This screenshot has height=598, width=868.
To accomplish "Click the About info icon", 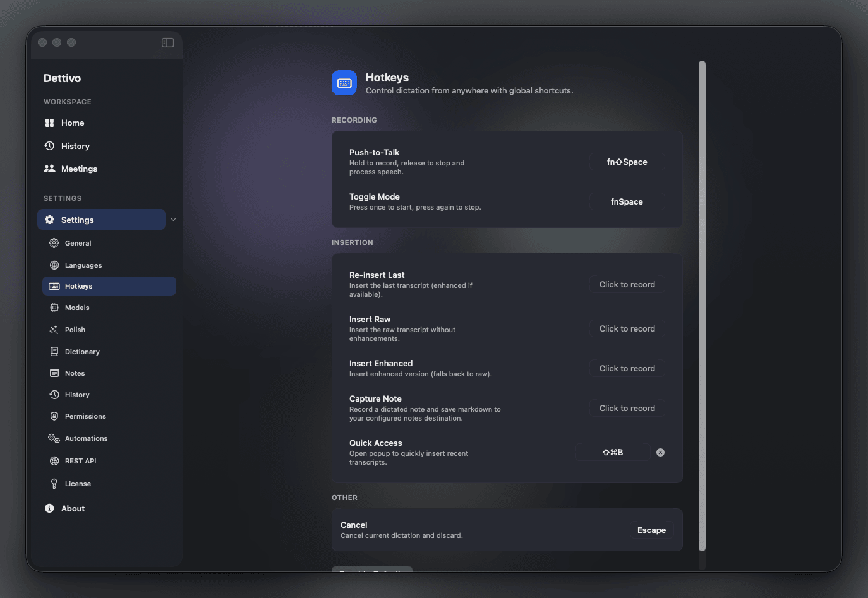I will [x=49, y=508].
